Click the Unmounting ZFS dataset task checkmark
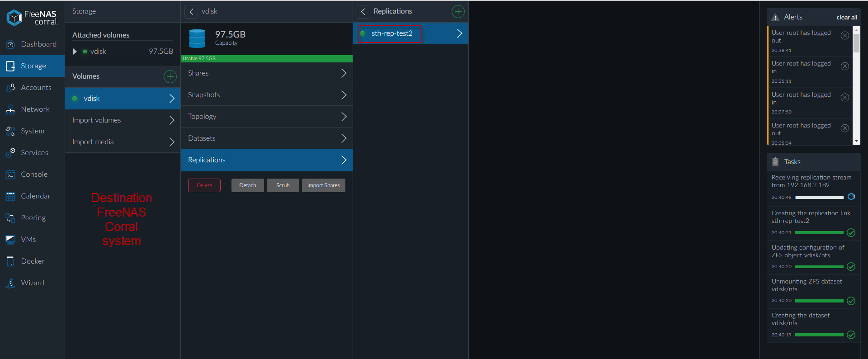 [851, 301]
